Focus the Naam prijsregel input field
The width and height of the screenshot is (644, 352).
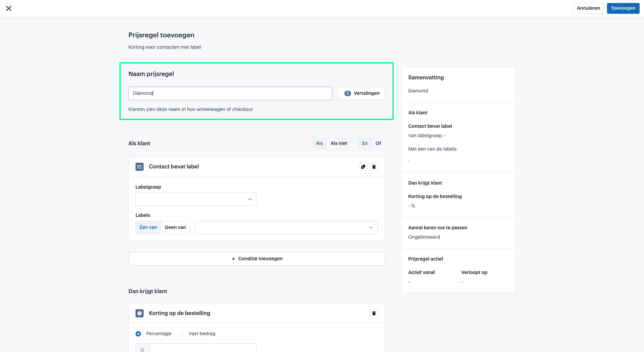(230, 93)
